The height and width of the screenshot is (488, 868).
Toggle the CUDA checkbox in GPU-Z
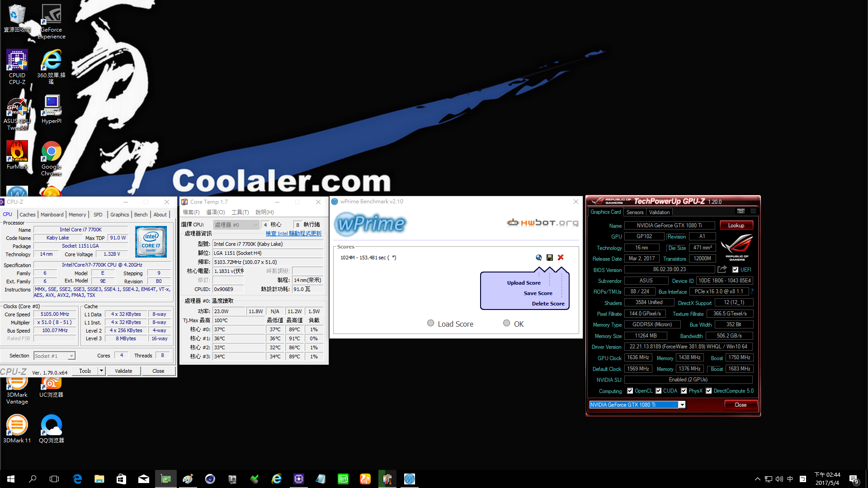point(659,391)
